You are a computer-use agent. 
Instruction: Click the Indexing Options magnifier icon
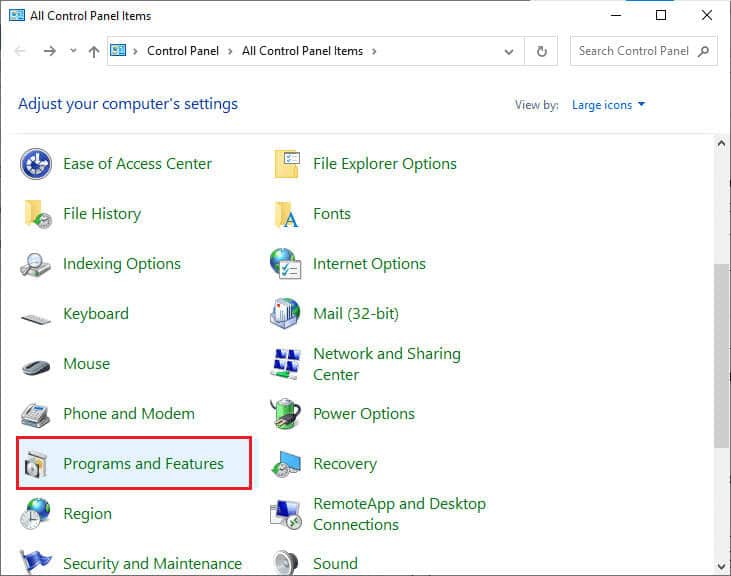(x=35, y=265)
